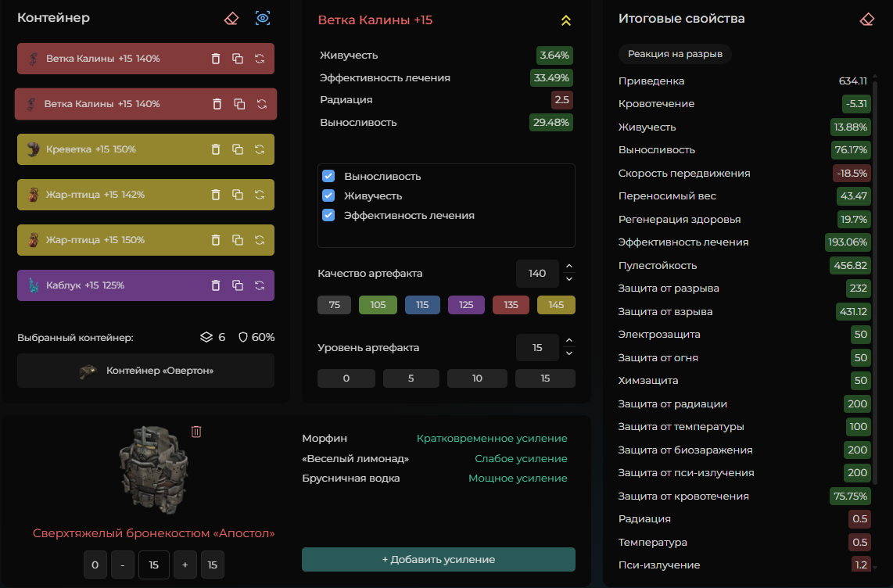Click the Сверхтяжелый бронекостюм «Апостол» name
Image resolution: width=893 pixels, height=588 pixels.
click(154, 533)
